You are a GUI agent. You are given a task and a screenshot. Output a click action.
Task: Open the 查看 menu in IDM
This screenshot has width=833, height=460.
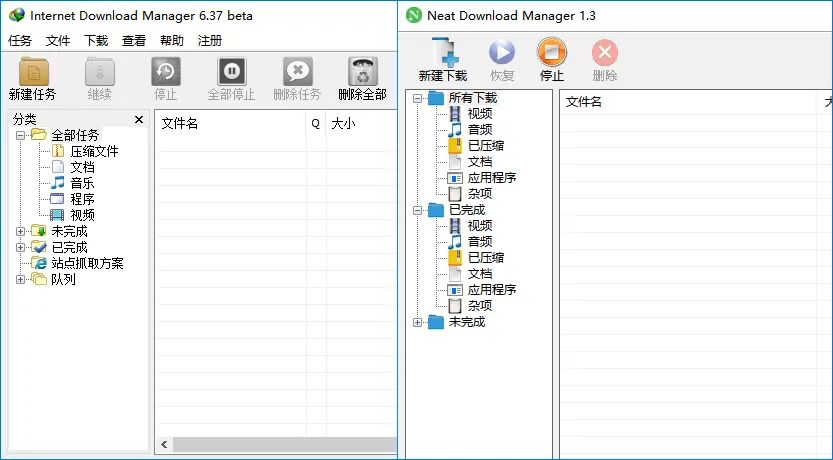point(134,41)
